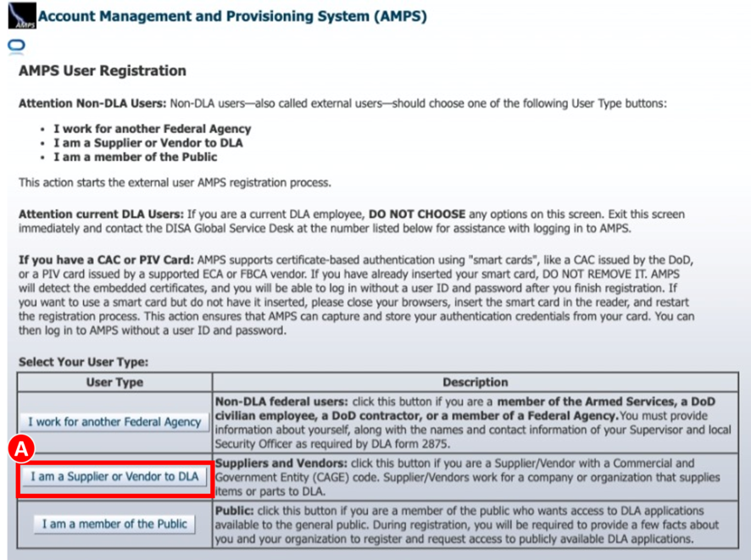Click the 'AMPS User Registration' heading
751x560 pixels.
click(103, 71)
